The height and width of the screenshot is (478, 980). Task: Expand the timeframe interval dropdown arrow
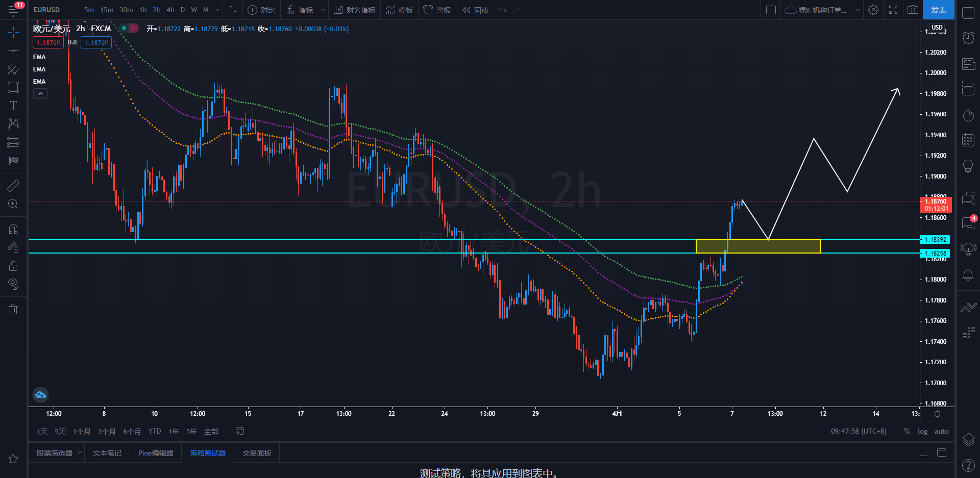pyautogui.click(x=217, y=10)
